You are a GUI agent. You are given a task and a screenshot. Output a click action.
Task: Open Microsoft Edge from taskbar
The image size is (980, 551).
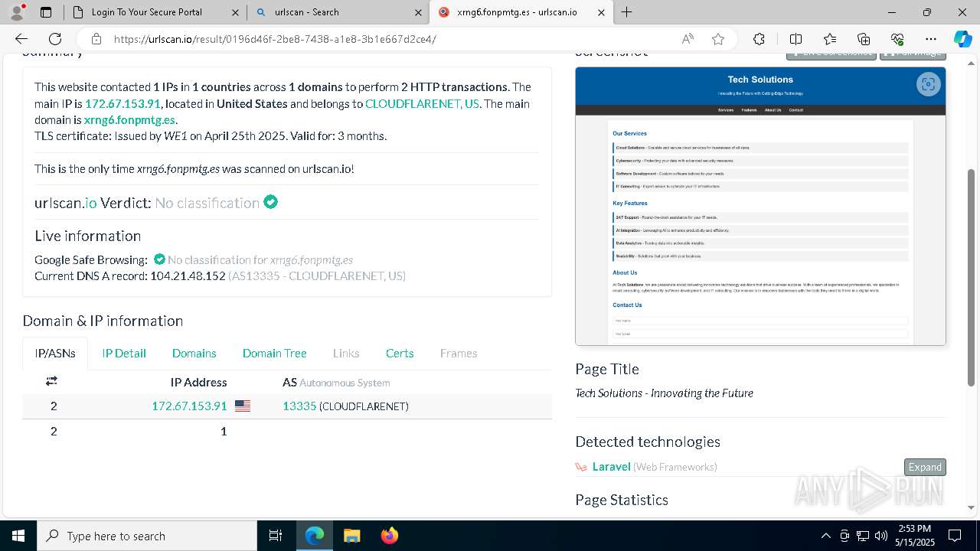(x=315, y=536)
